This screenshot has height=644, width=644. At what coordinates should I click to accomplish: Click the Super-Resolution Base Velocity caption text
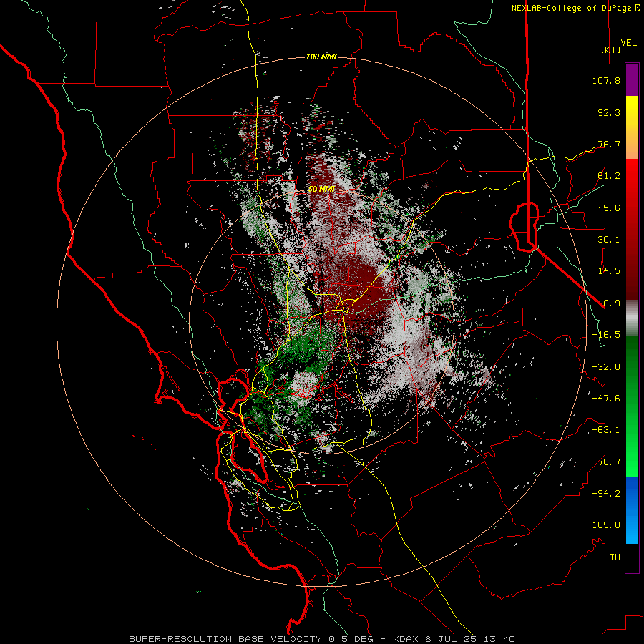pos(321,639)
